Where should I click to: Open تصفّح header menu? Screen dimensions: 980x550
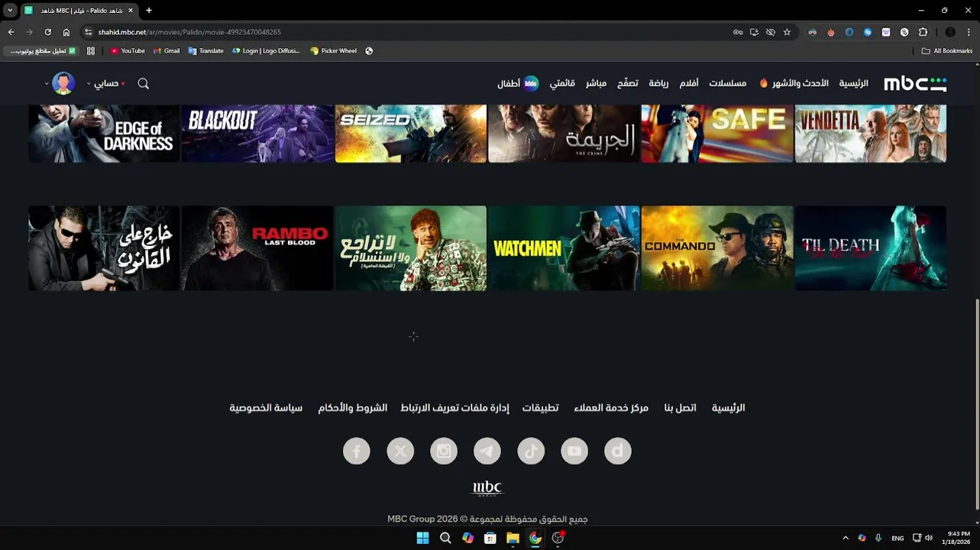point(628,83)
